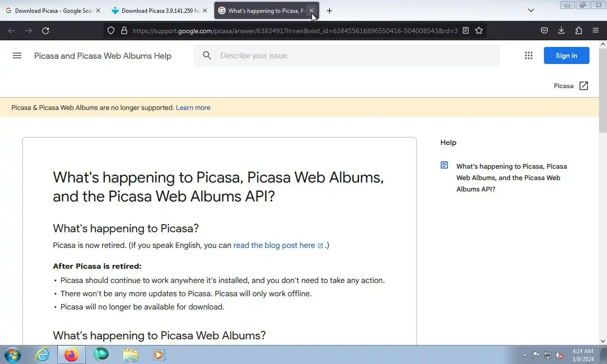Screen dimensions: 607x364
Task: Open sidebar What's happening to Picasa article link
Action: tap(512, 178)
